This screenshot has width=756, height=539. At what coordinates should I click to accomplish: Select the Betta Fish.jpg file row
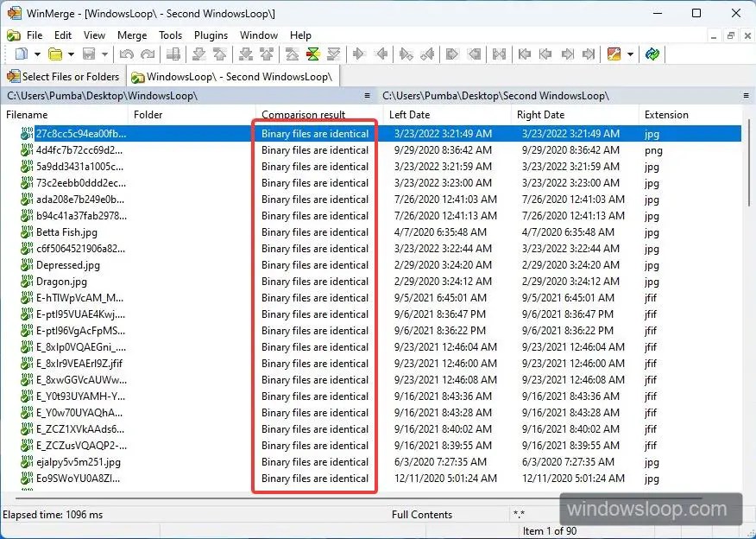click(x=66, y=232)
